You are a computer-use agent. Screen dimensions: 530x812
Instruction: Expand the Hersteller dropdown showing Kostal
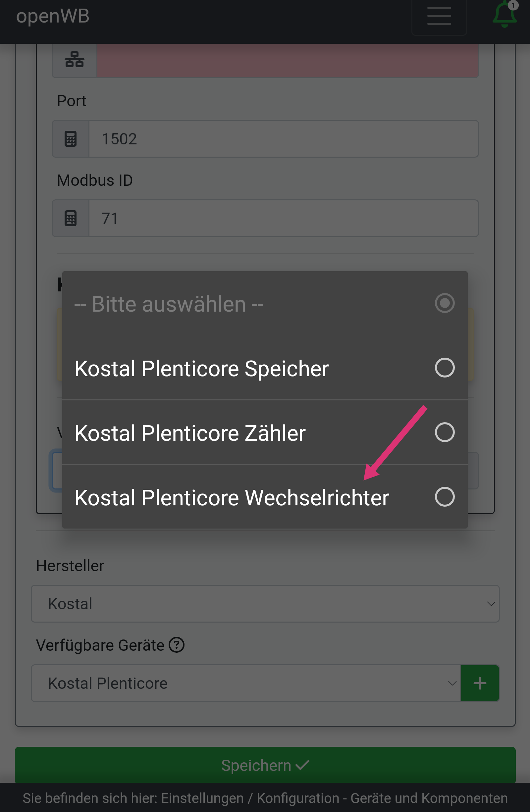click(265, 604)
